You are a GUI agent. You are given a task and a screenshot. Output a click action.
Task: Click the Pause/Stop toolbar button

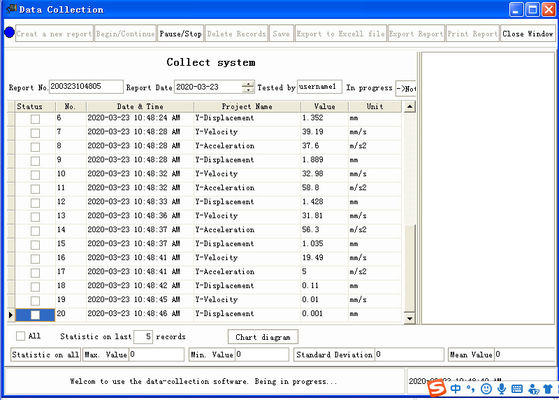180,34
